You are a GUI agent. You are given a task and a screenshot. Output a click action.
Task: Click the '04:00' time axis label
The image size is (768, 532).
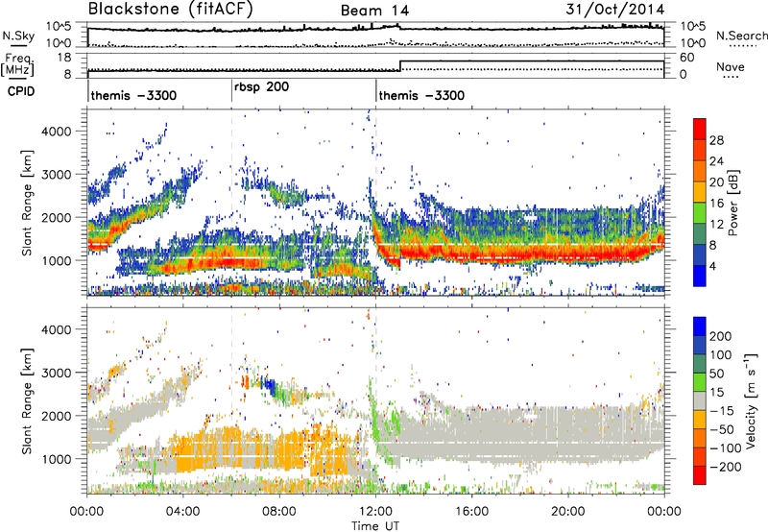coord(182,512)
